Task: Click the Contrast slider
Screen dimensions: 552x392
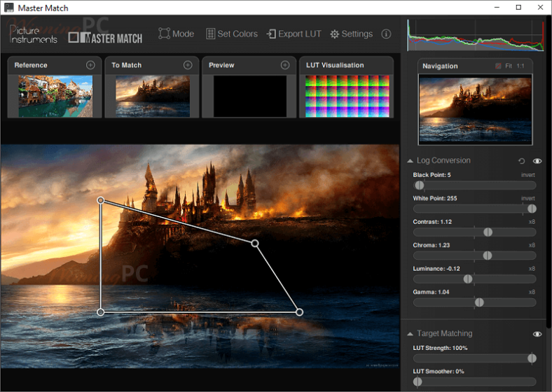Action: point(474,232)
